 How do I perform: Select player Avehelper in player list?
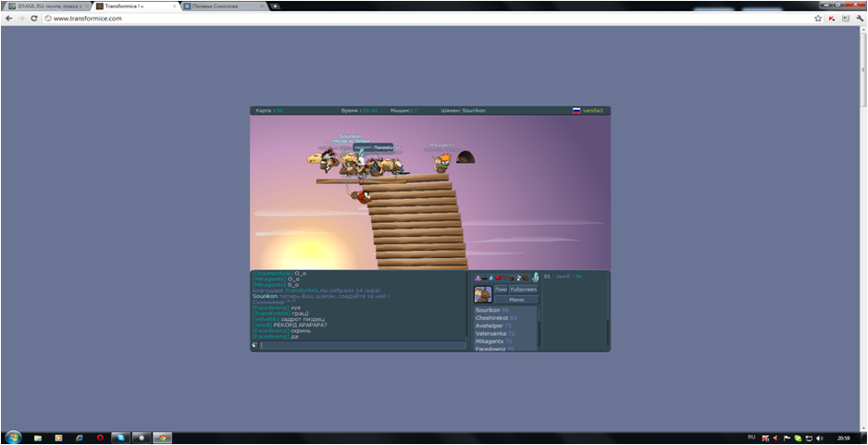(x=505, y=326)
